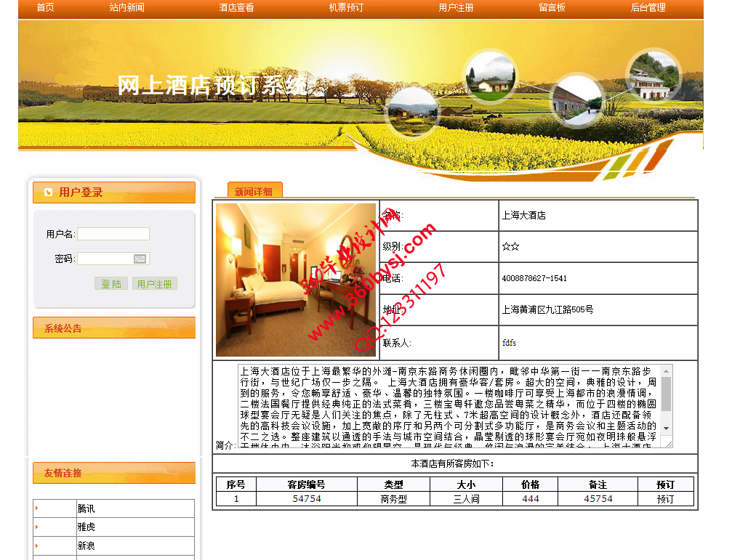The width and height of the screenshot is (748, 560).
Task: Click the 友情连接 panel header
Action: (x=114, y=473)
